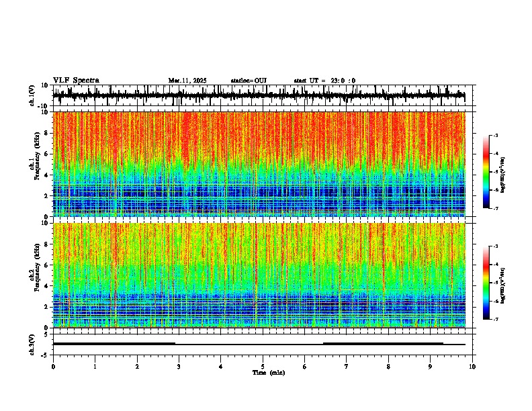Click the ch.2 colorbar log(PSD) unit label

tap(503, 285)
